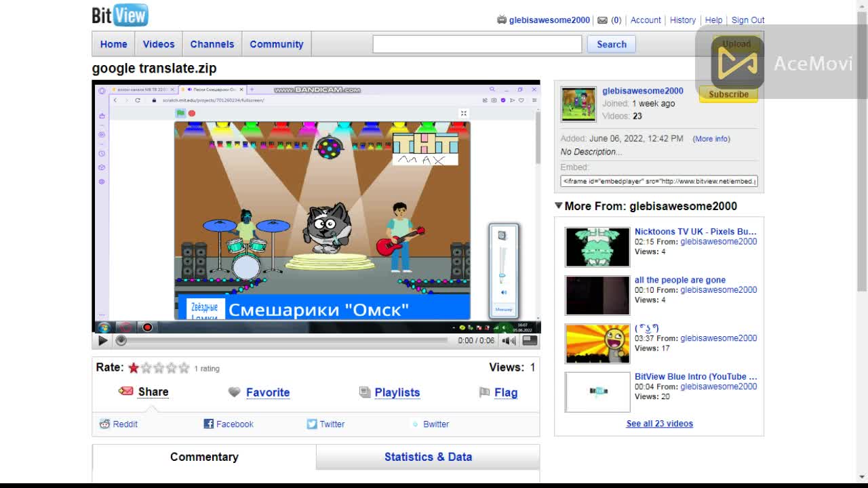Click the Bwitter text link

(436, 424)
